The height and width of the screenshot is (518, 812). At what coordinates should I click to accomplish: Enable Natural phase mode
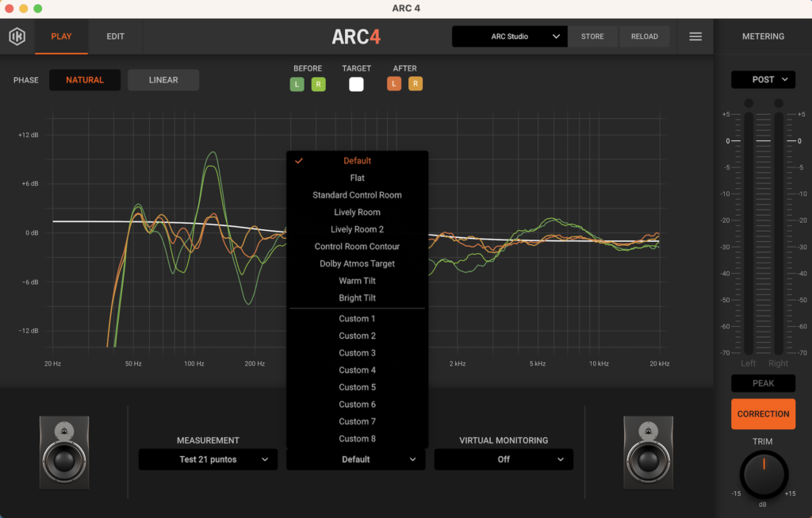[x=85, y=80]
